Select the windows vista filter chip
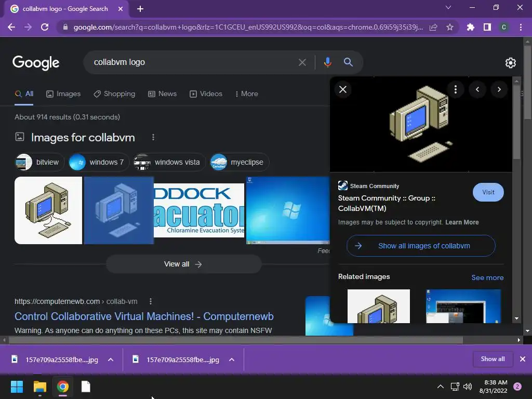The height and width of the screenshot is (399, 532). 169,162
